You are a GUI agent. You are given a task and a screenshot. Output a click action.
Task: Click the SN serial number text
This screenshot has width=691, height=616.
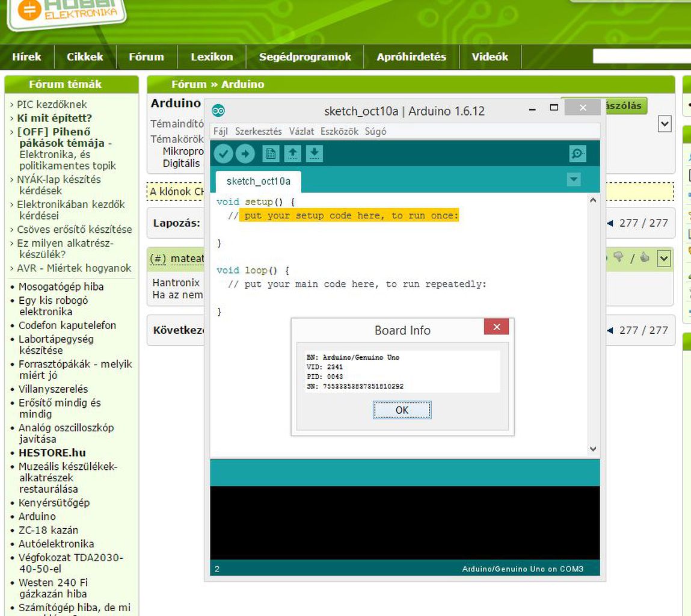355,386
